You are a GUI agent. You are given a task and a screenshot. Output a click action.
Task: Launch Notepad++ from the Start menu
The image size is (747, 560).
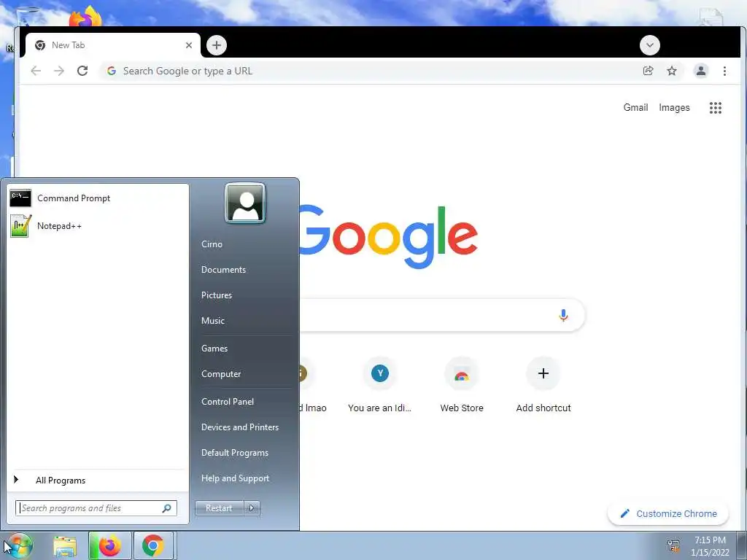point(97,226)
